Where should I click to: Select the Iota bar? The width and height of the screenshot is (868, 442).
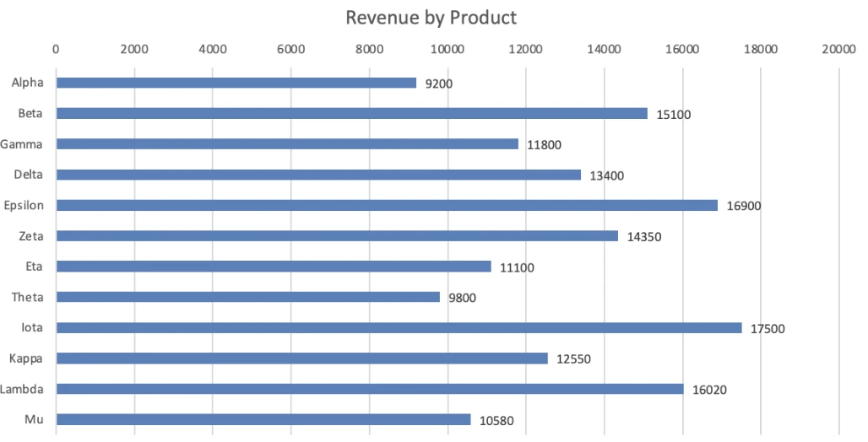pos(399,328)
